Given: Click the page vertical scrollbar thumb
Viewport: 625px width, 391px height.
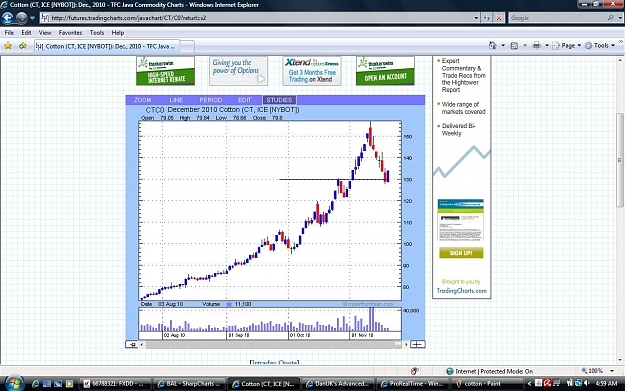Looking at the screenshot, I should click(621, 159).
